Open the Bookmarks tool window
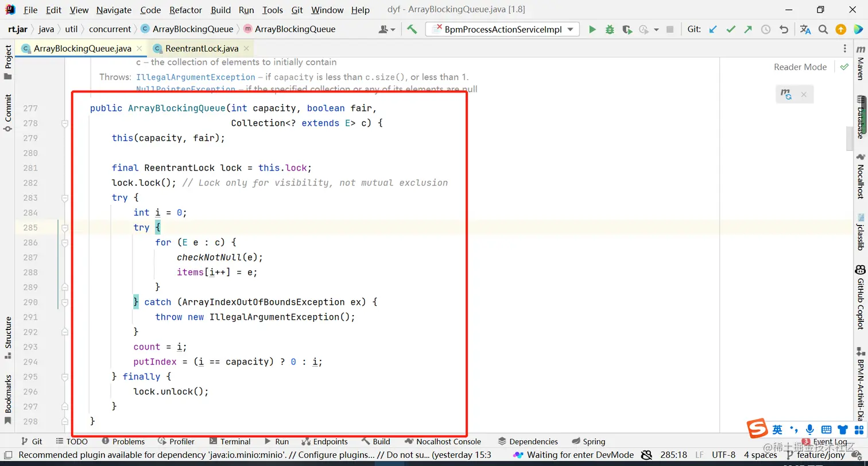The width and height of the screenshot is (868, 466). coord(8,399)
